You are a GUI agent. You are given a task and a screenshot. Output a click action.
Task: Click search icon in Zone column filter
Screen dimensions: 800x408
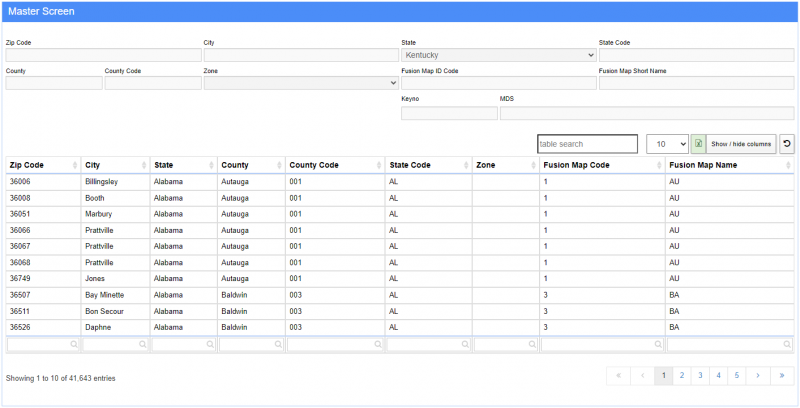point(531,344)
